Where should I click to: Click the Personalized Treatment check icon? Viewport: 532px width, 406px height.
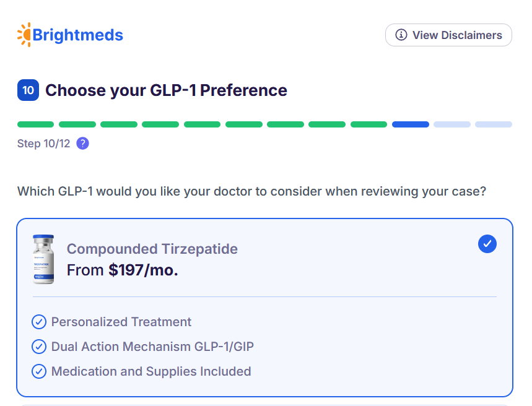[x=39, y=322]
